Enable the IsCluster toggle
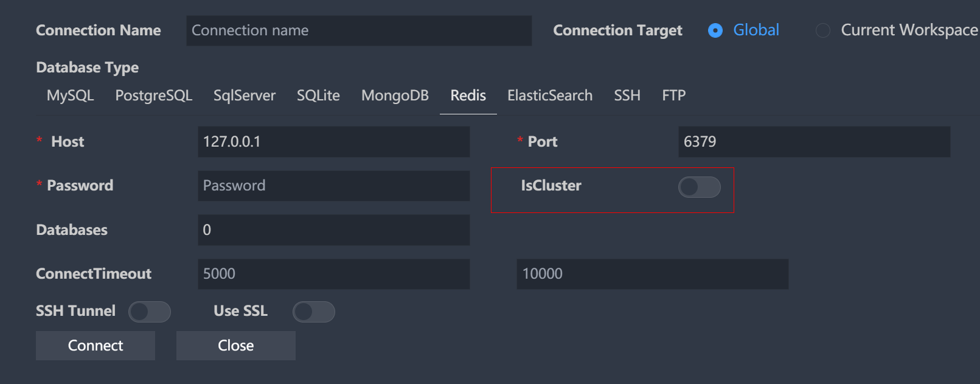 pyautogui.click(x=698, y=188)
